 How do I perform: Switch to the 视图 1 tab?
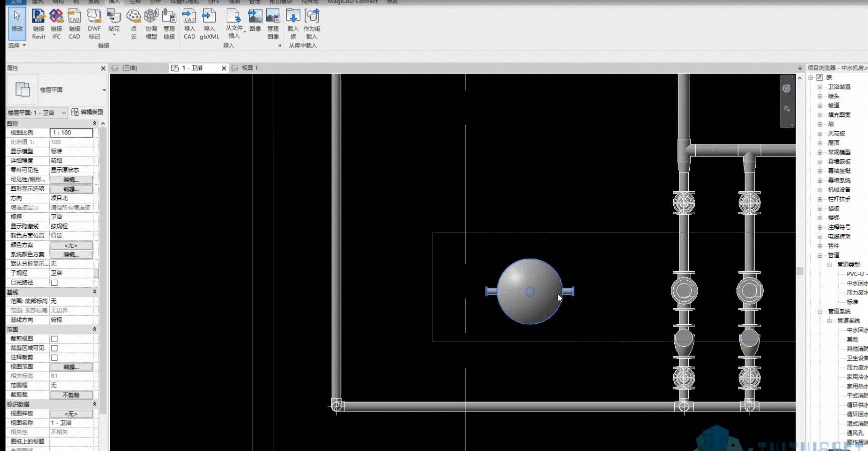[250, 68]
